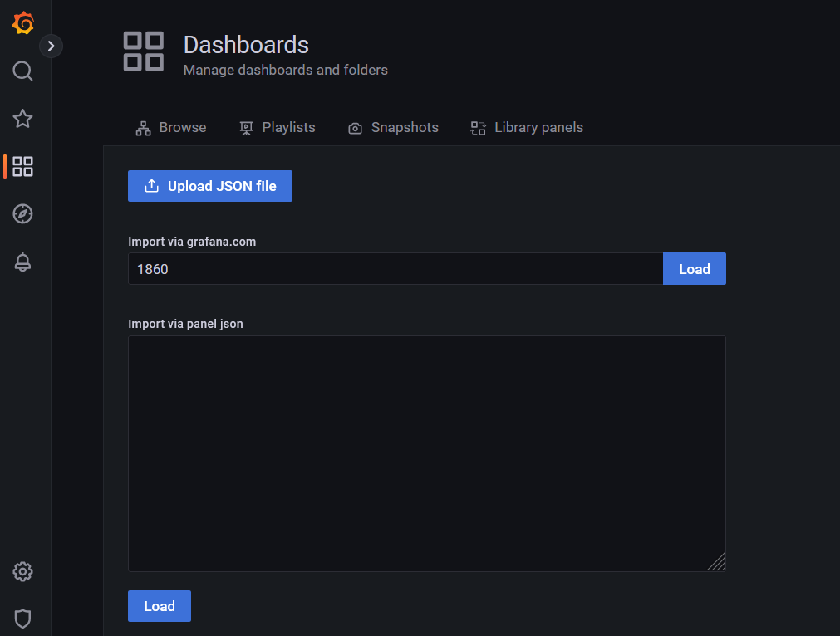Click the Dashboards sidebar icon
840x636 pixels.
pos(23,167)
